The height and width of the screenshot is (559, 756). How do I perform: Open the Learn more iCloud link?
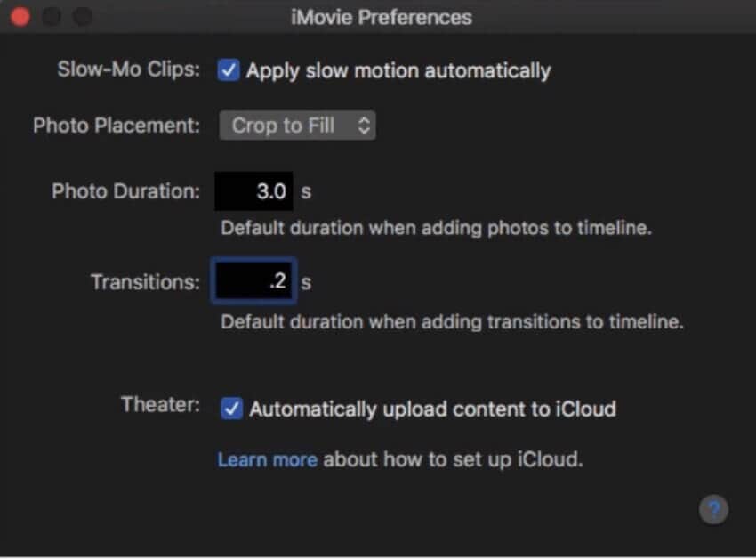tap(267, 460)
